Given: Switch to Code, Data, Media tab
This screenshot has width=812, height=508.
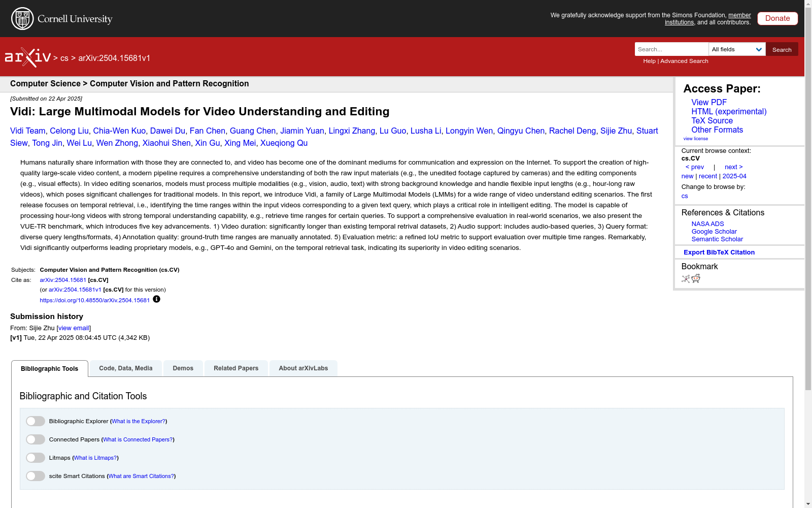Looking at the screenshot, I should (x=126, y=368).
